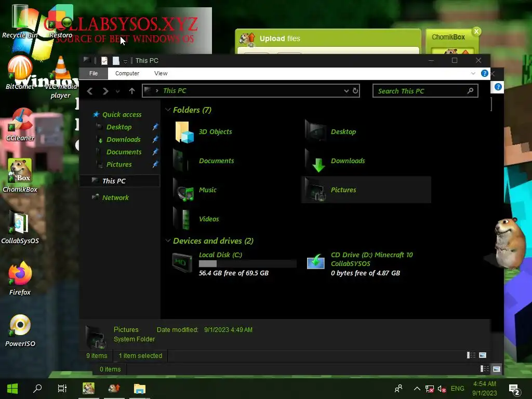
Task: Click the Explorer help question mark icon
Action: point(485,73)
